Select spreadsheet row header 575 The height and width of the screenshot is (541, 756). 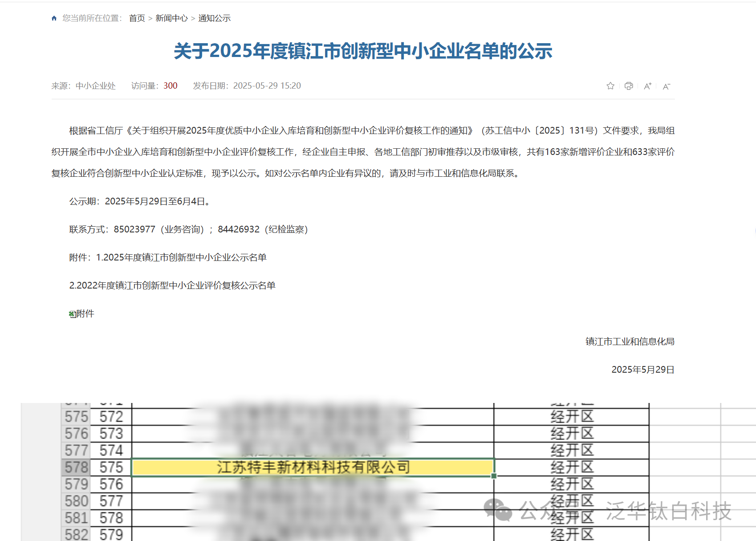(76, 417)
